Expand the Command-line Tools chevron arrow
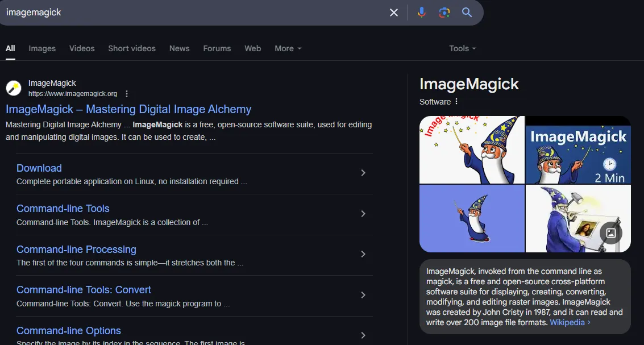 (363, 214)
